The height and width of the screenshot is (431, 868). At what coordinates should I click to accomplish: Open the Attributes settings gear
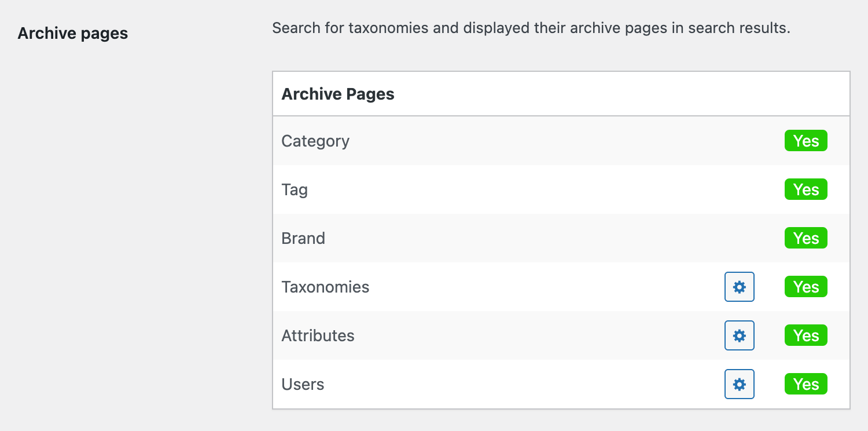pyautogui.click(x=740, y=335)
